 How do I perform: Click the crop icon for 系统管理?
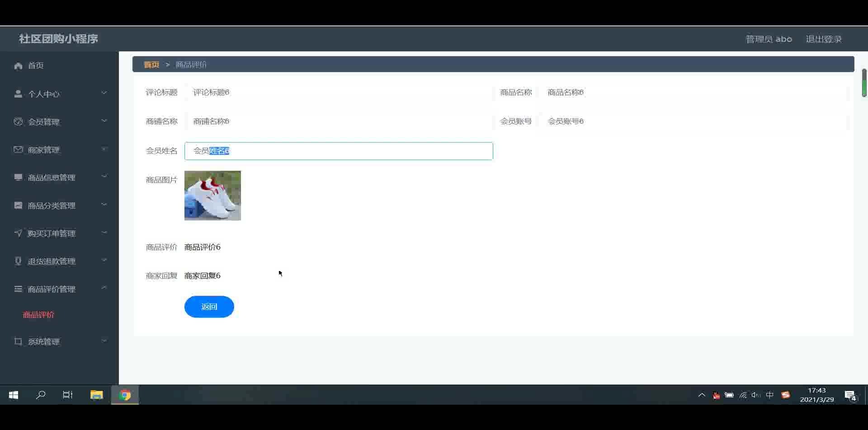coord(18,341)
